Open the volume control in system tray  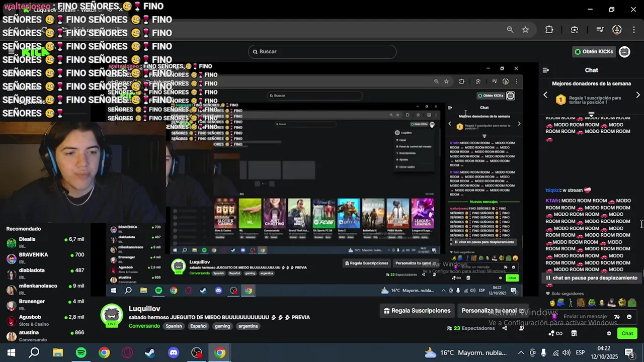click(567, 353)
